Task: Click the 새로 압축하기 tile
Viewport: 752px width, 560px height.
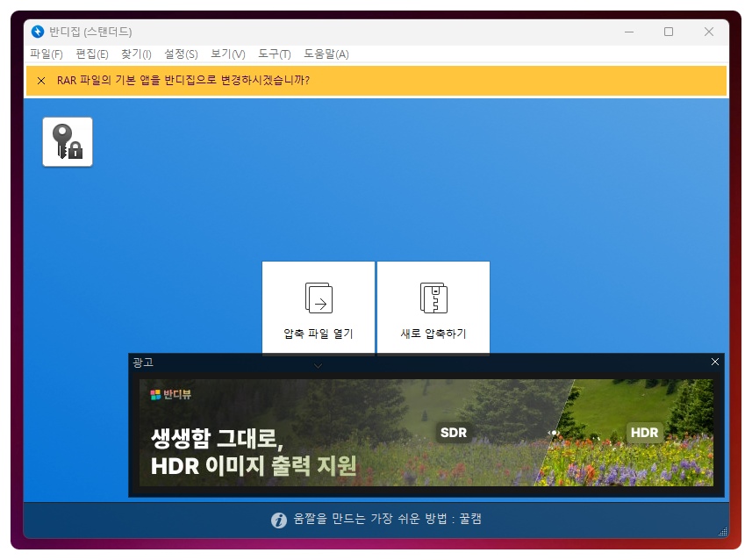Action: coord(433,307)
